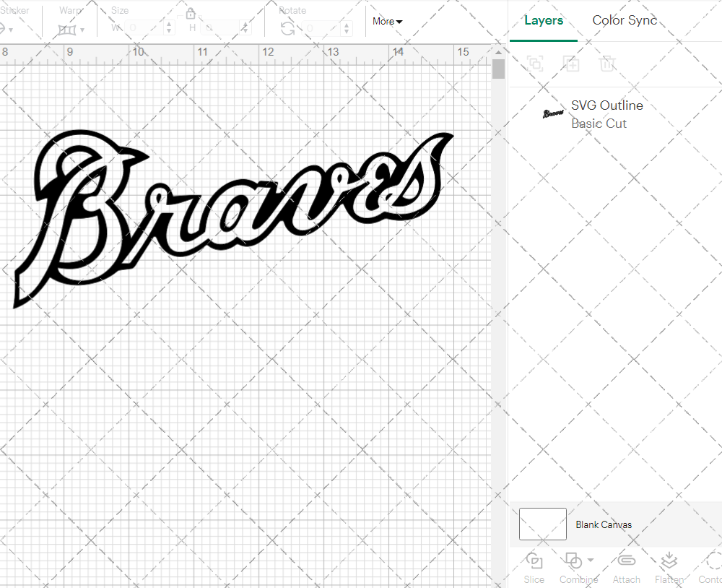Open the Warp dropdown
This screenshot has width=722, height=588.
click(71, 30)
